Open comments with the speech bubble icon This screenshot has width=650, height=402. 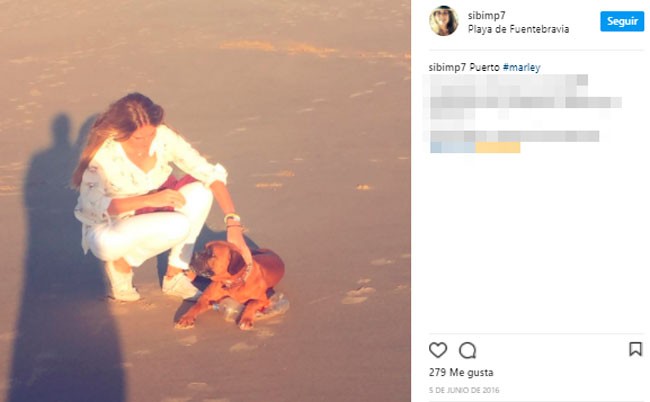pyautogui.click(x=468, y=351)
